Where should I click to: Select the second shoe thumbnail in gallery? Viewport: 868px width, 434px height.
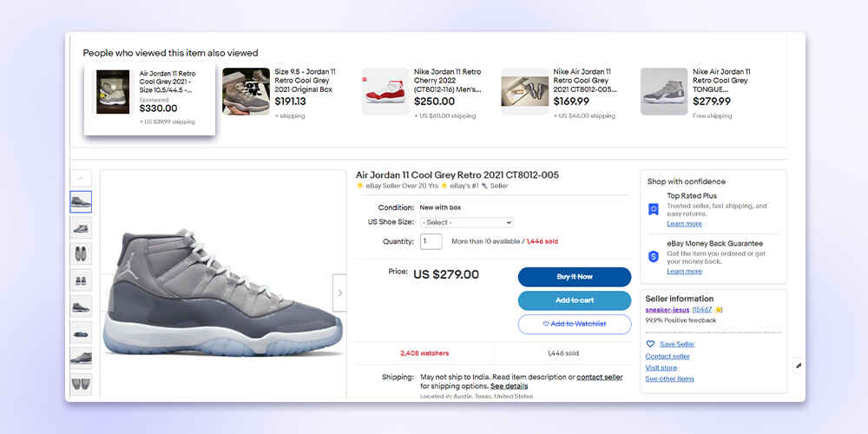click(x=81, y=228)
